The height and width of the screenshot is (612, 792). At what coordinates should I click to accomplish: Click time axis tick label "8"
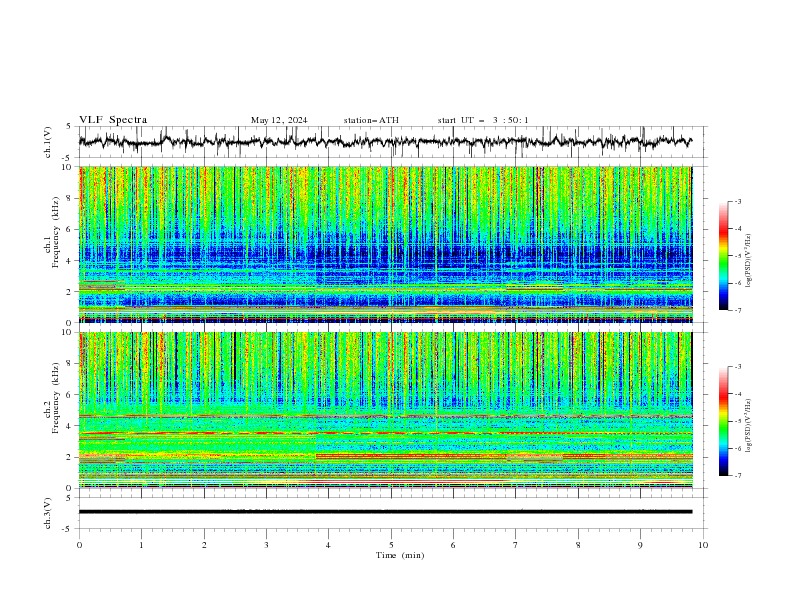tap(578, 545)
